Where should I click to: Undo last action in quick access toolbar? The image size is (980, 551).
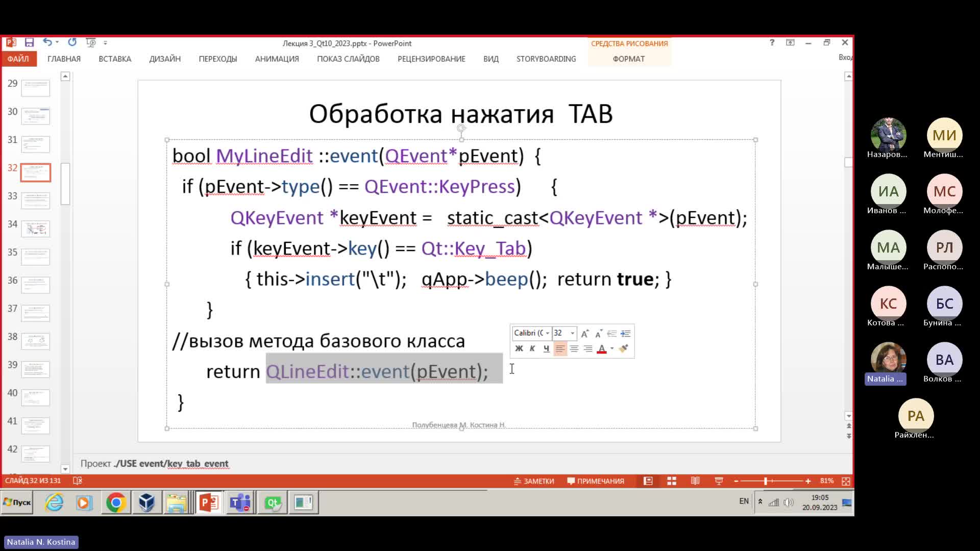47,42
